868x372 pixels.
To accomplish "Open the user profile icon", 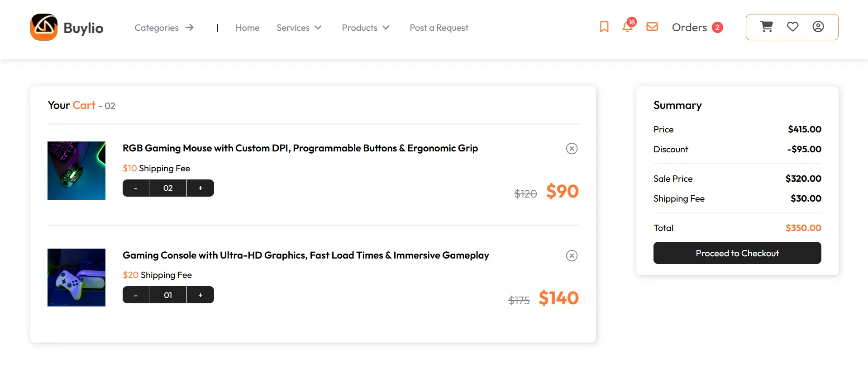I will [x=818, y=27].
